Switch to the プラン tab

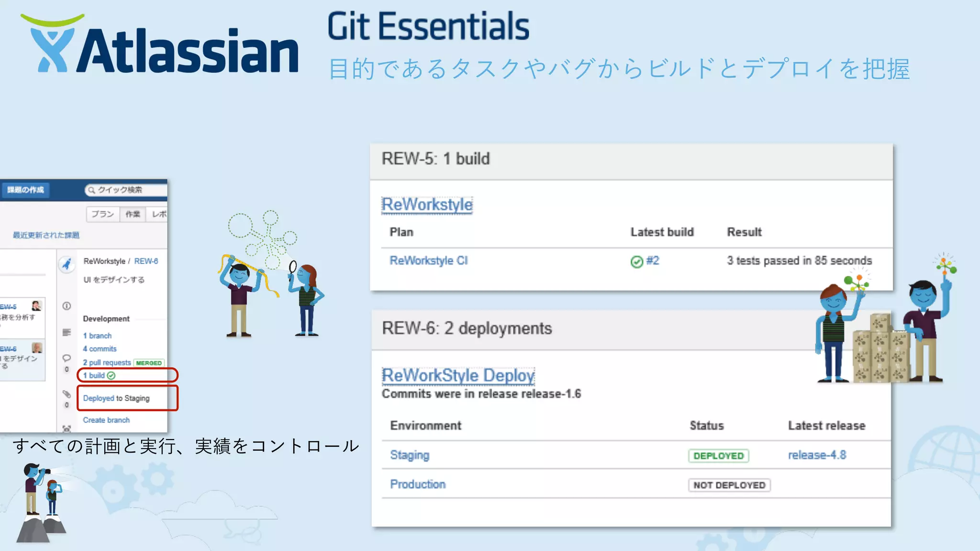[x=102, y=214]
